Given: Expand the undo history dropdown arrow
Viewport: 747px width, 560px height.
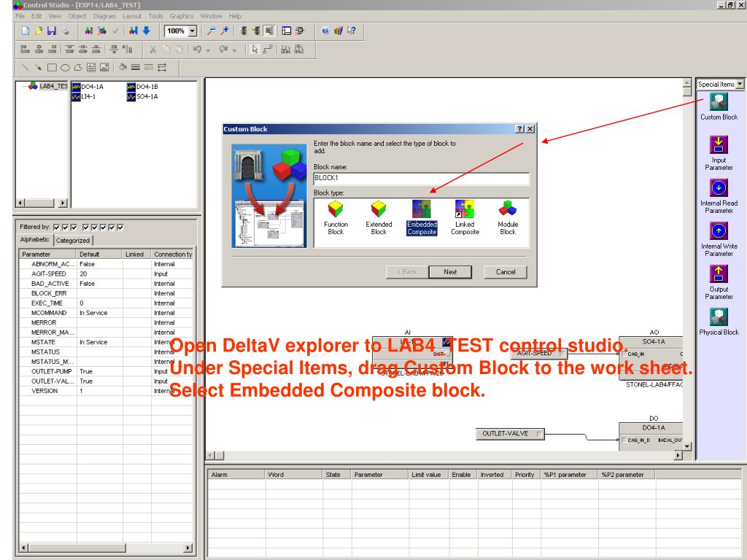Looking at the screenshot, I should [x=208, y=50].
